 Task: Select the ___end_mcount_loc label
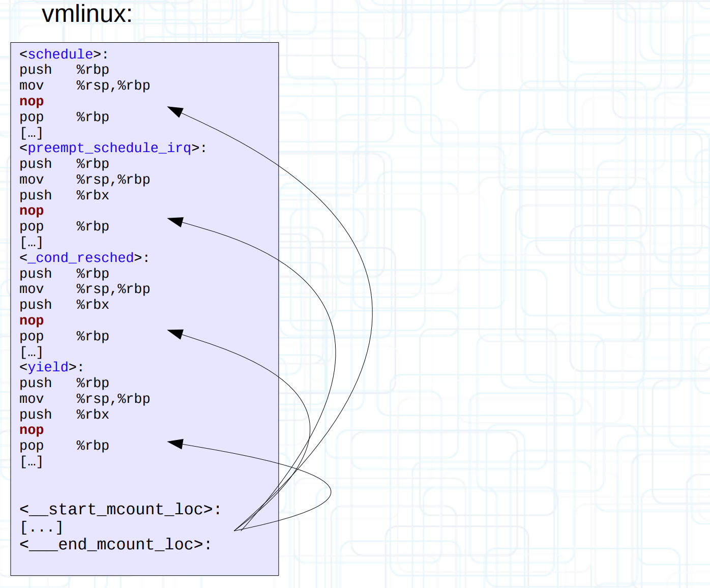(115, 544)
